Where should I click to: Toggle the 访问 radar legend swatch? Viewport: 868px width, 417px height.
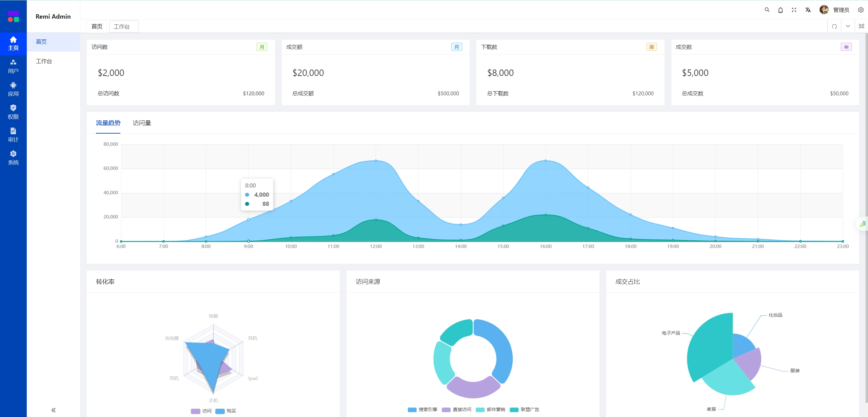coord(196,411)
